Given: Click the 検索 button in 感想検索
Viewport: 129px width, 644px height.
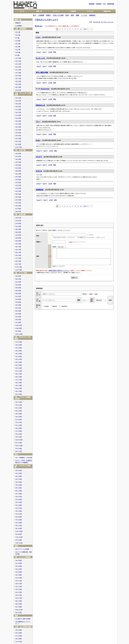Looking at the screenshot, I should 110,300.
